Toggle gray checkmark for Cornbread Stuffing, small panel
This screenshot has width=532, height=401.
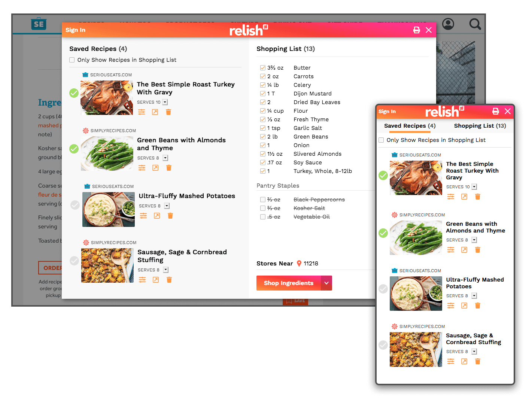coord(383,345)
